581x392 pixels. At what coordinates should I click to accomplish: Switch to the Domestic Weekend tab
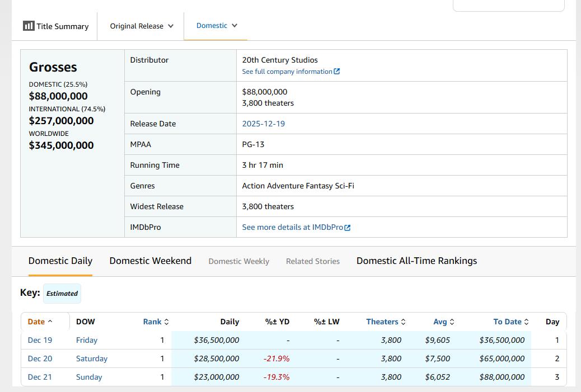(150, 261)
